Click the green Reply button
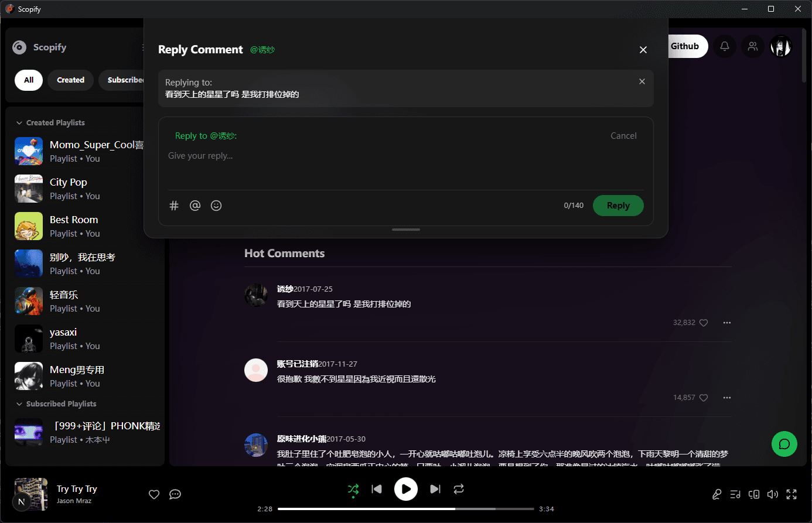Screen dimensions: 812x523 click(618, 206)
